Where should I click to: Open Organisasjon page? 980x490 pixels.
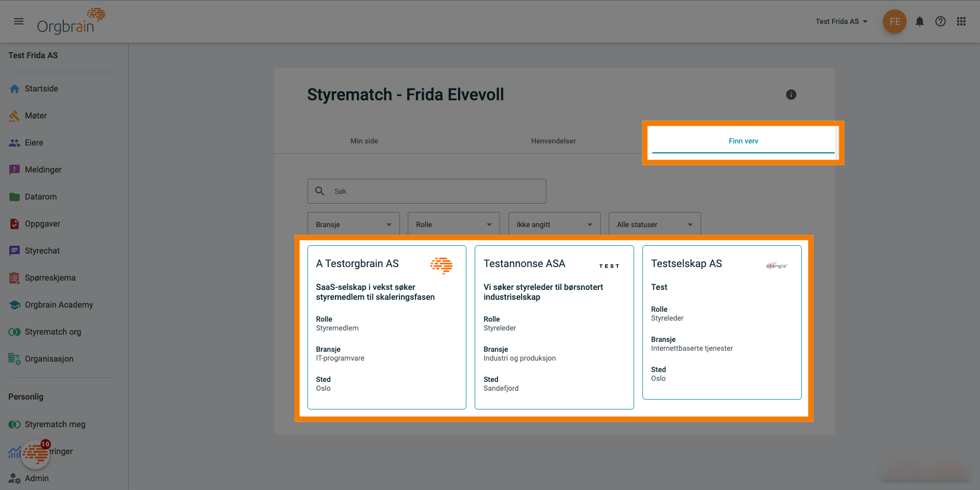(x=49, y=359)
